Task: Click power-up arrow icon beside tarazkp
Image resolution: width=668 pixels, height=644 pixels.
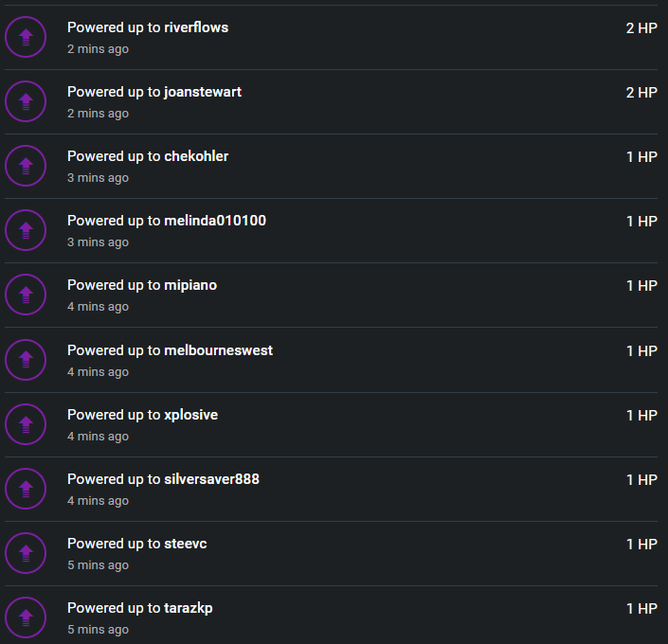Action: [x=26, y=617]
